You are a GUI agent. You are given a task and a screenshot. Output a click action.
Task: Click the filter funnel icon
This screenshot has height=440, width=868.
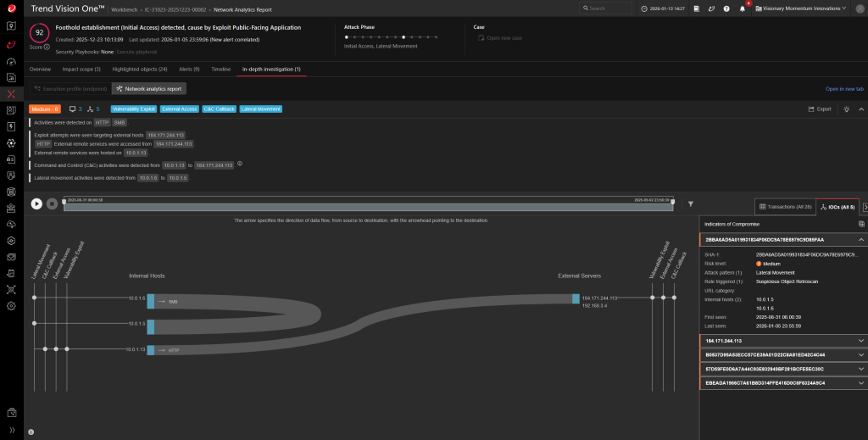691,203
